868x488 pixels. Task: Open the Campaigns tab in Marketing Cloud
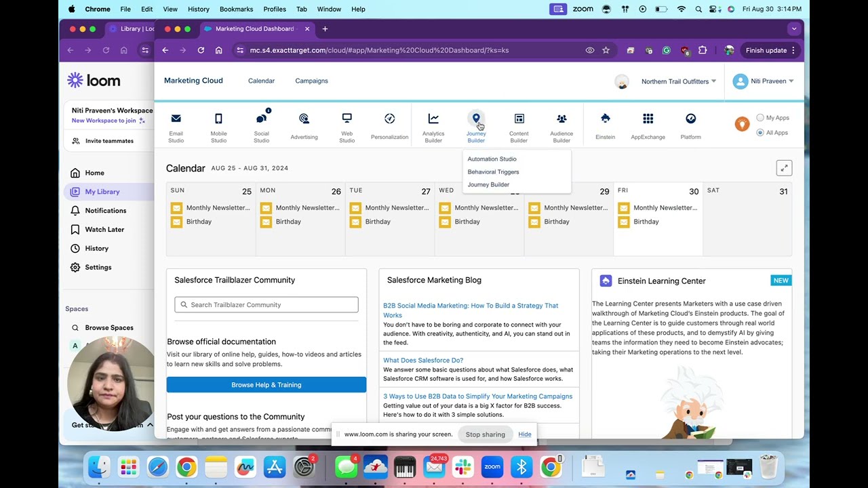[311, 81]
